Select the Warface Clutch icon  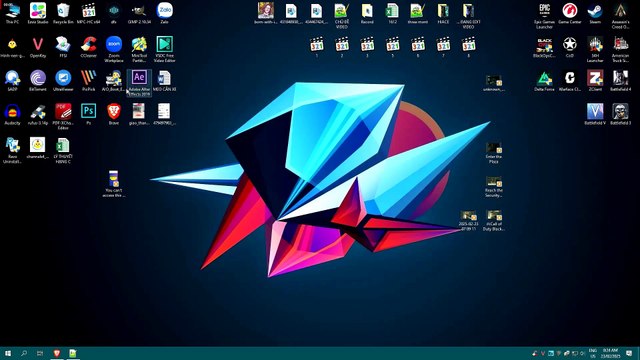click(x=570, y=81)
